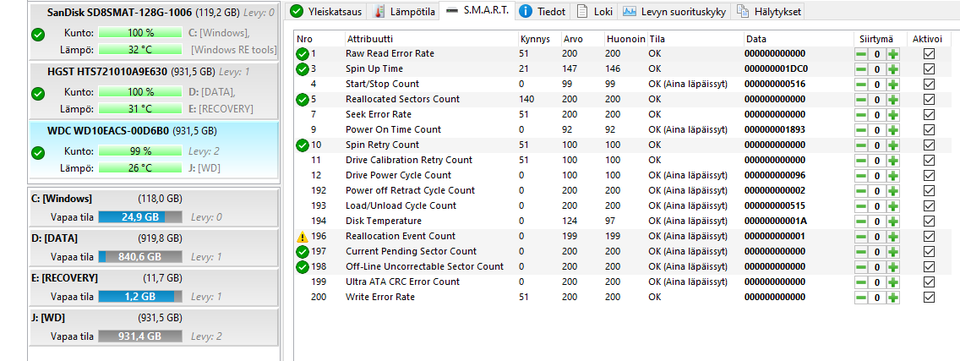Decrease offset for Raw Read Error Rate
Screen dimensions: 960x361
click(861, 54)
